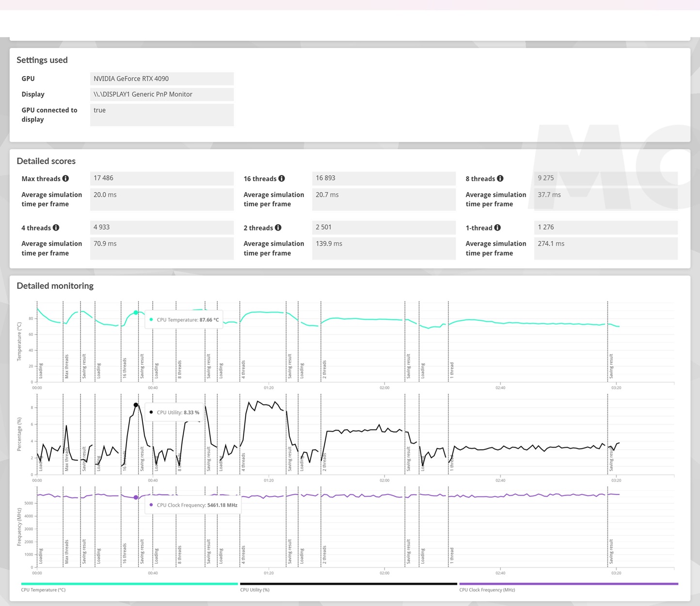Click the info icon next to 1-thread

[497, 228]
